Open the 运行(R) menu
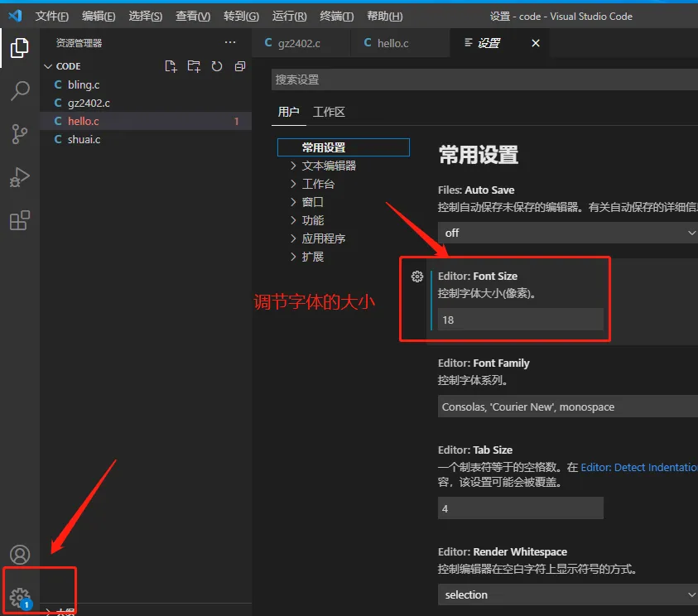 pos(289,17)
